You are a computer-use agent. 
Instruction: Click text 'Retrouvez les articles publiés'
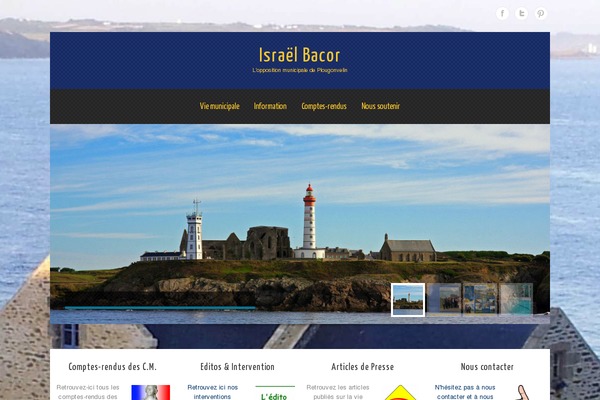(338, 392)
